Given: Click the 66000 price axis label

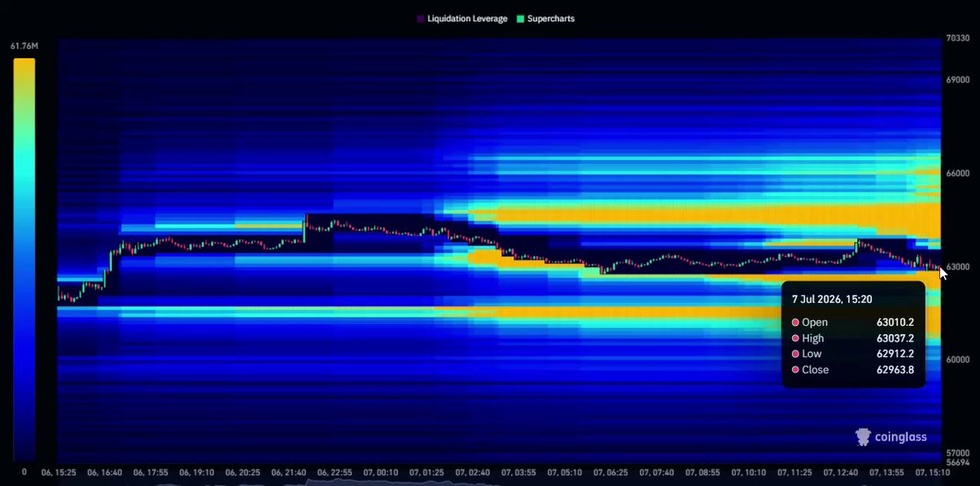Looking at the screenshot, I should point(957,173).
